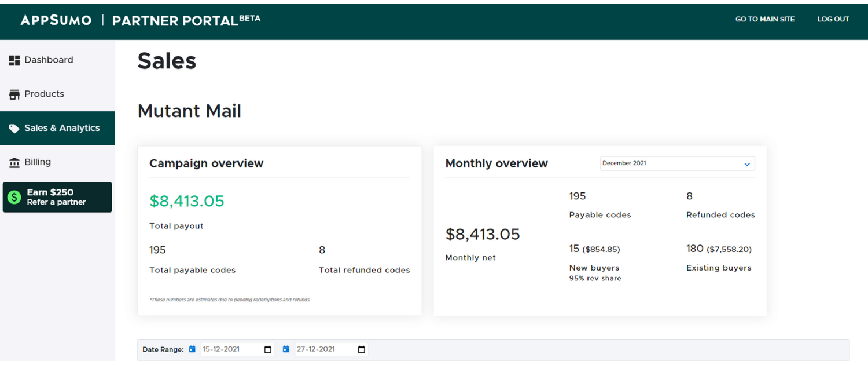
Task: Click the 15 ($854.85) new buyers value
Action: click(594, 249)
